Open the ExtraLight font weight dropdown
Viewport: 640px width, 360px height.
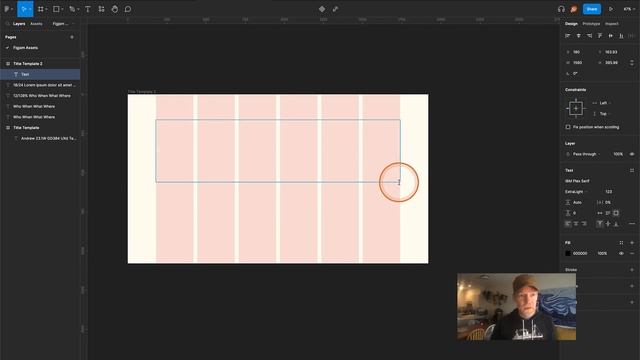tap(576, 191)
